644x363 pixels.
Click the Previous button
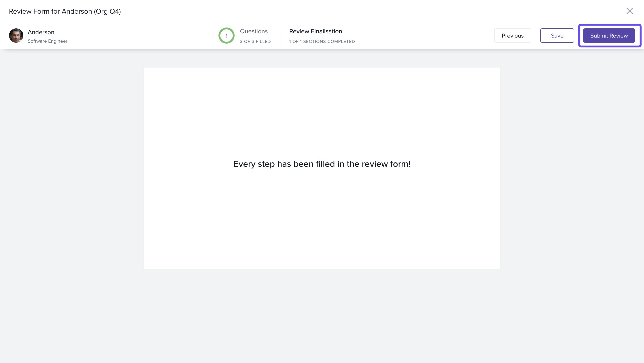coord(512,36)
